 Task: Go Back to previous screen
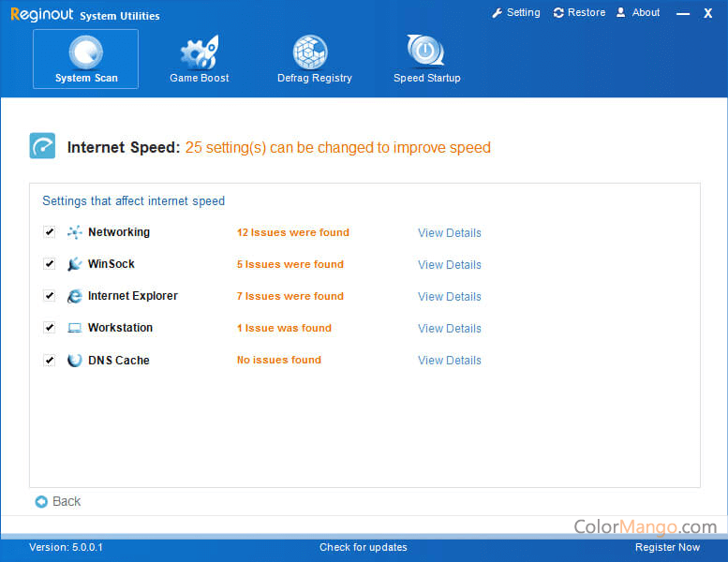tap(58, 502)
